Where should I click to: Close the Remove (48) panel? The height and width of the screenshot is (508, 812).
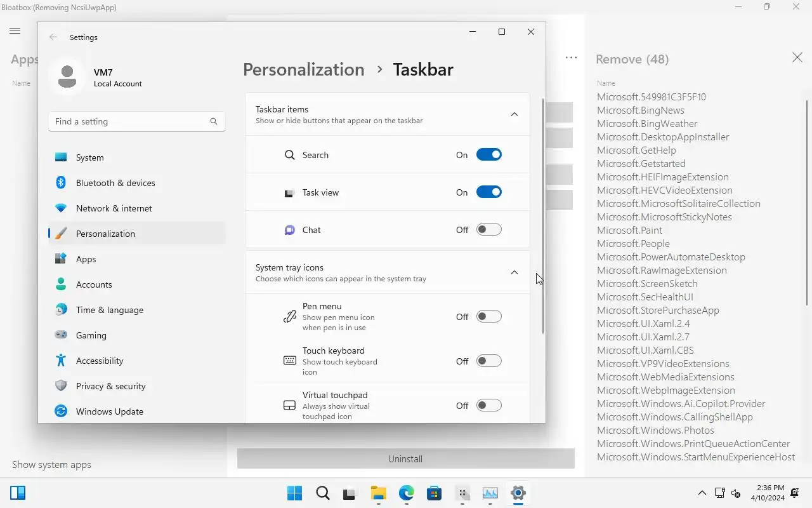pos(797,58)
